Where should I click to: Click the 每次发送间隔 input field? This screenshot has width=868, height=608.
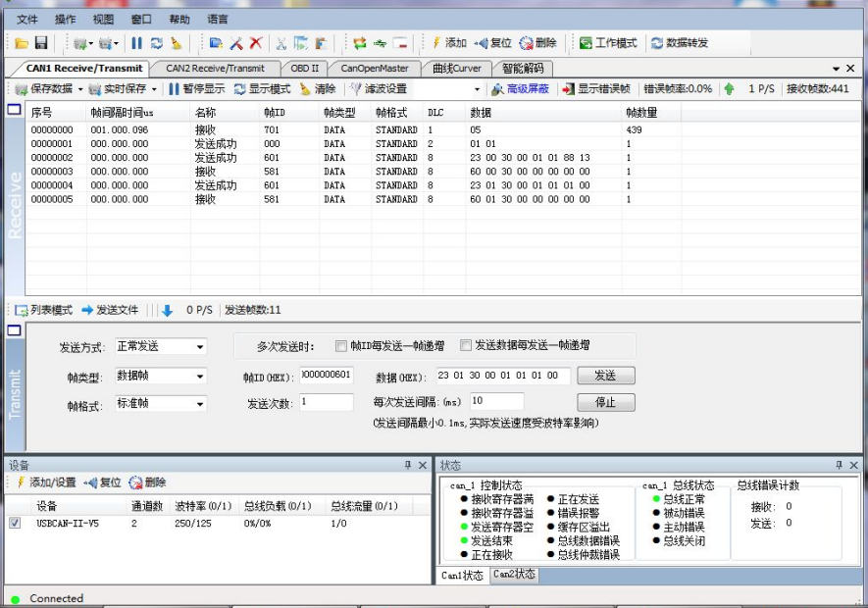[x=496, y=401]
